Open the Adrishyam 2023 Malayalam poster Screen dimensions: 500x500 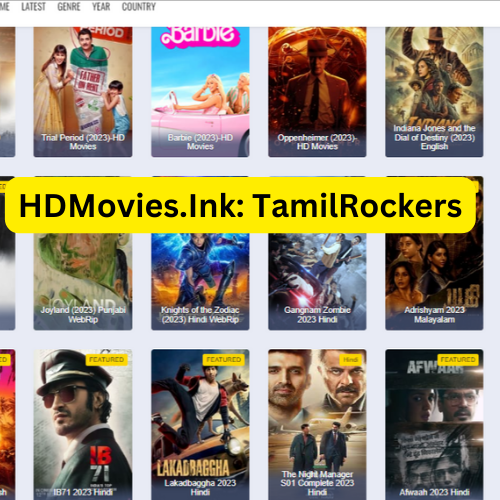pos(434,281)
